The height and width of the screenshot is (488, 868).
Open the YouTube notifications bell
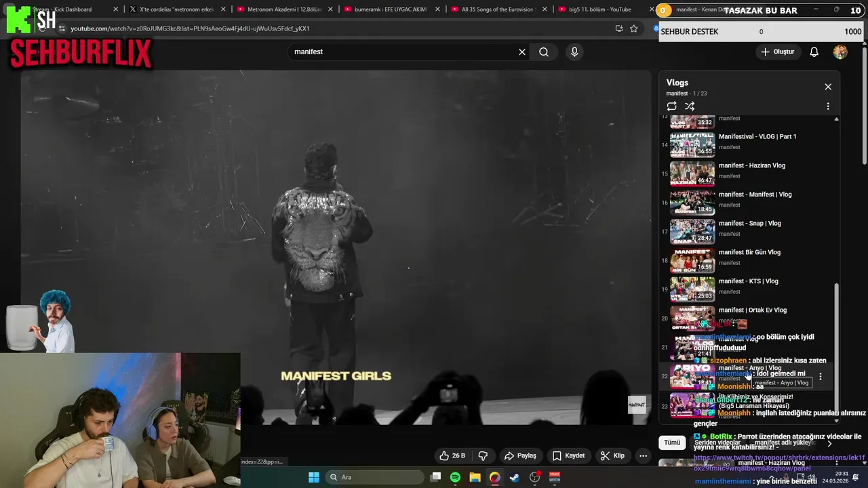[x=814, y=52]
